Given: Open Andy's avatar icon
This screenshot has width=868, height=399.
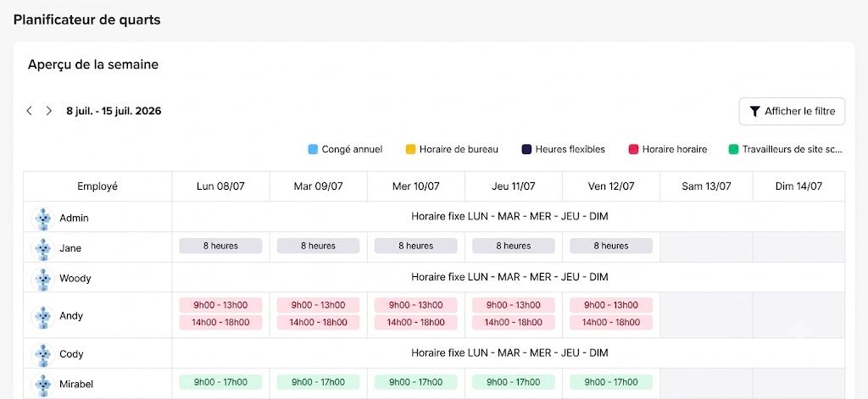Looking at the screenshot, I should point(42,317).
